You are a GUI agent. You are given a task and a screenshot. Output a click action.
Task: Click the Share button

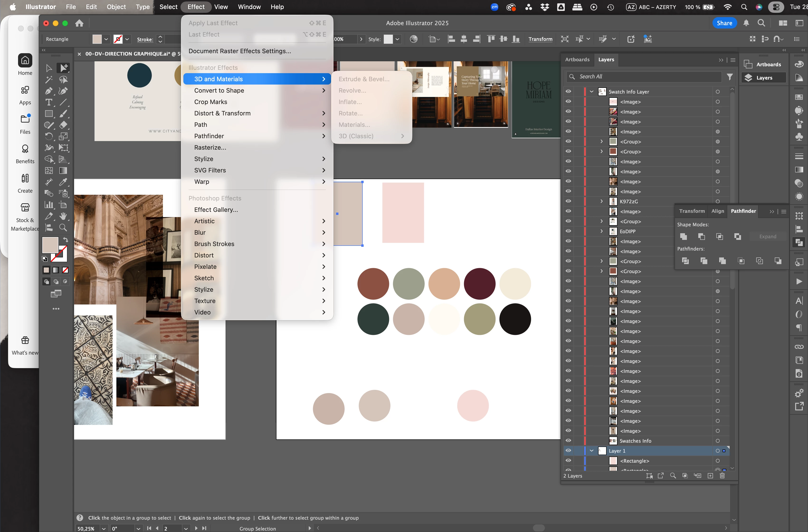tap(724, 23)
